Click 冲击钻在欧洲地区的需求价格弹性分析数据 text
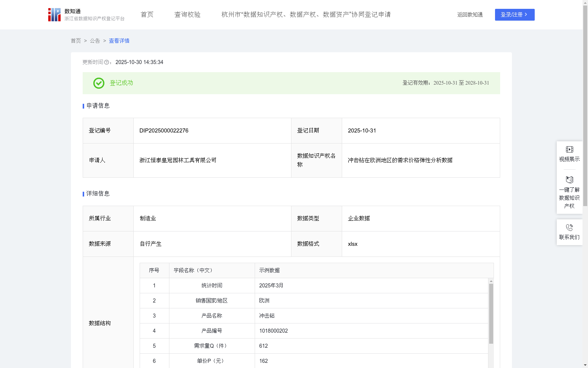This screenshot has height=368, width=588. [400, 160]
